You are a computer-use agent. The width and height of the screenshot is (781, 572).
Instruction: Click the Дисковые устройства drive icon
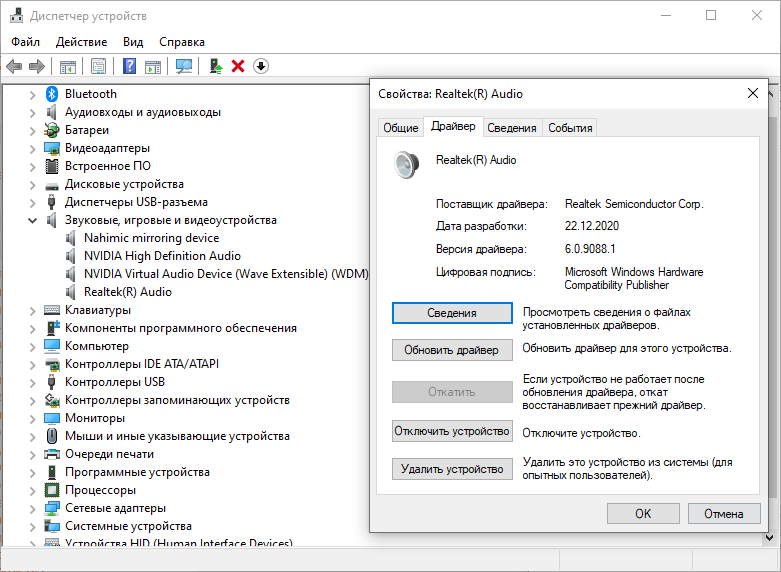click(52, 185)
